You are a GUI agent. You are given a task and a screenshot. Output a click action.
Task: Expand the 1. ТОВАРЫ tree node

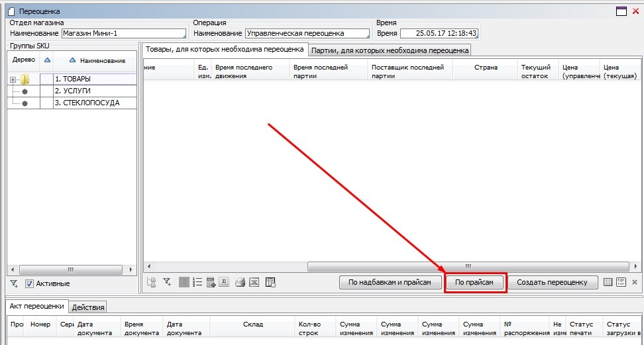pyautogui.click(x=13, y=79)
